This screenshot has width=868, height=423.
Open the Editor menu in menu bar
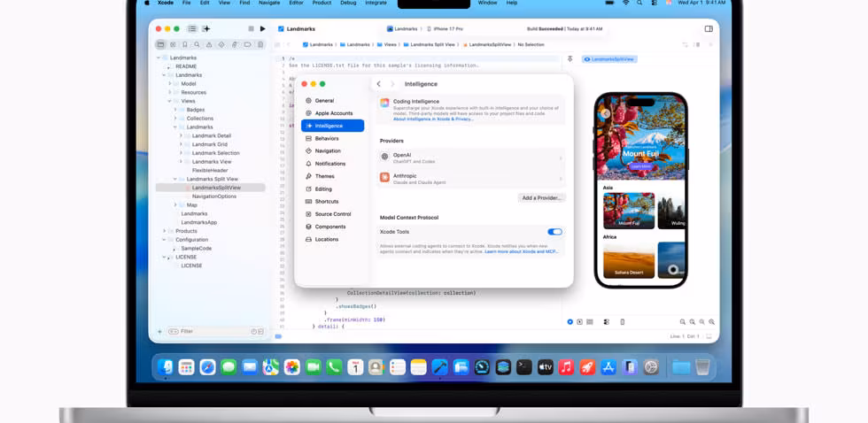tap(296, 3)
